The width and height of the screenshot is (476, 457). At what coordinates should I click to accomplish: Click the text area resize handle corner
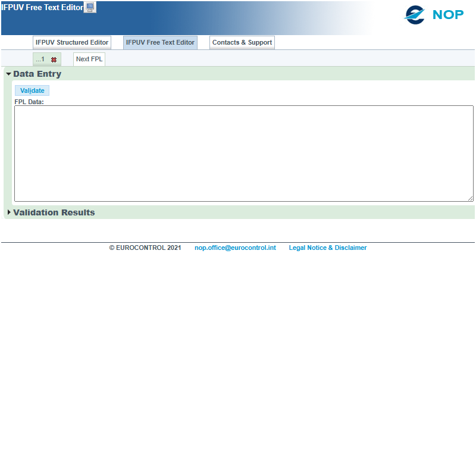(470, 198)
